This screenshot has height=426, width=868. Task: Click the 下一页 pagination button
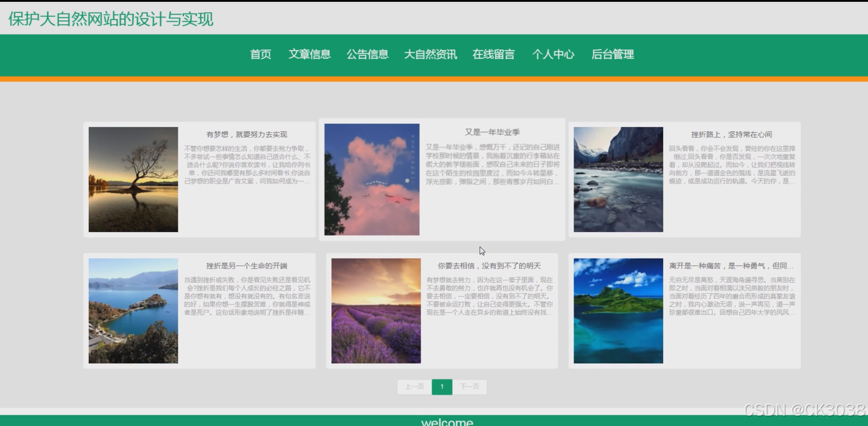tap(470, 387)
